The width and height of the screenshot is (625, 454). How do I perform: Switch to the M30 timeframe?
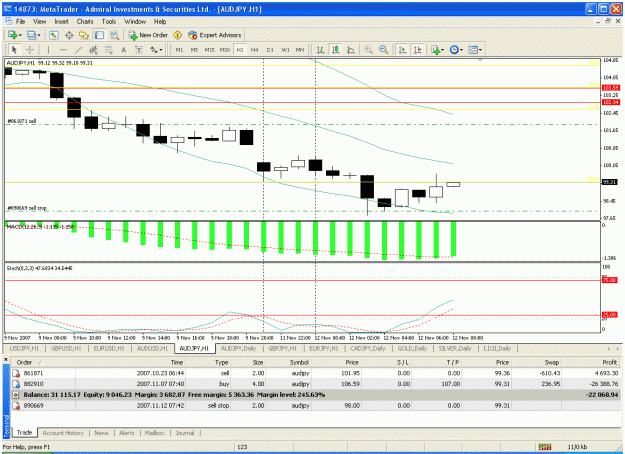tap(224, 50)
